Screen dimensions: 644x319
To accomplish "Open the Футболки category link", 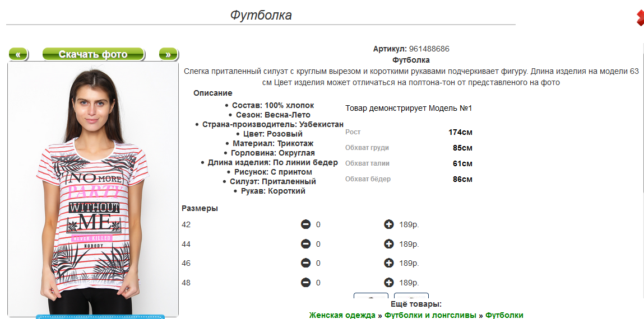I will pyautogui.click(x=504, y=315).
